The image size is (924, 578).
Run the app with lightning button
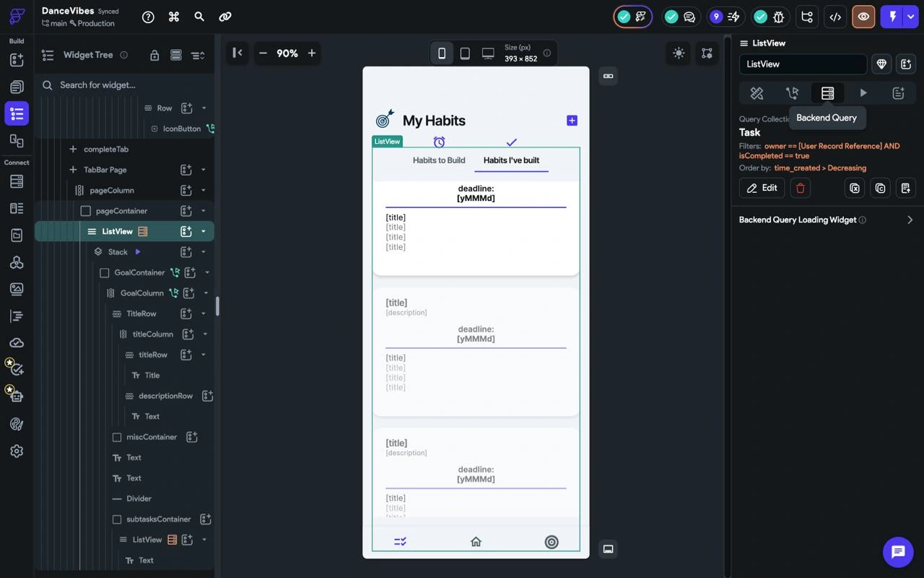(893, 17)
